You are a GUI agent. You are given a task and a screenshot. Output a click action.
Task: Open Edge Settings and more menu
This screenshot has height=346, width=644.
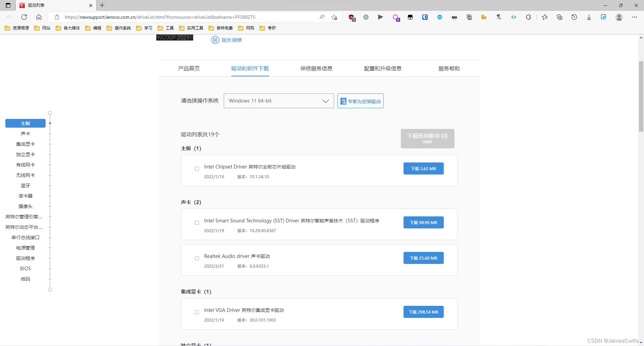tap(635, 17)
